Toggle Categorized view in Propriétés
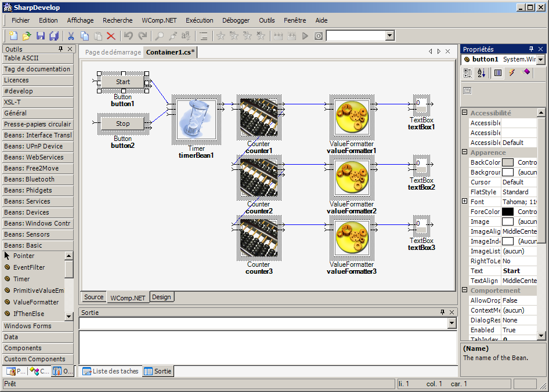549x392 pixels. tap(467, 73)
